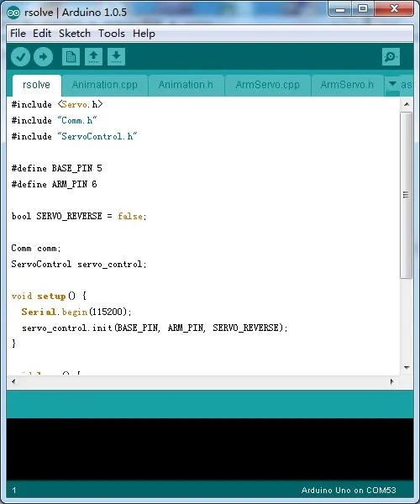Open the Sketch menu
Image resolution: width=420 pixels, height=504 pixels.
coord(75,34)
